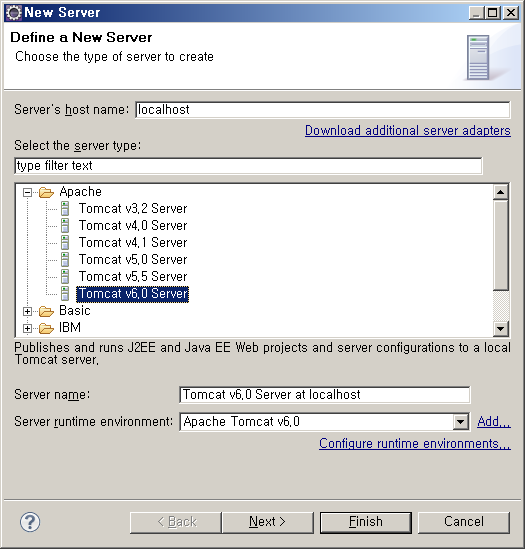Click the server list scroll down arrow
The height and width of the screenshot is (549, 525).
500,328
